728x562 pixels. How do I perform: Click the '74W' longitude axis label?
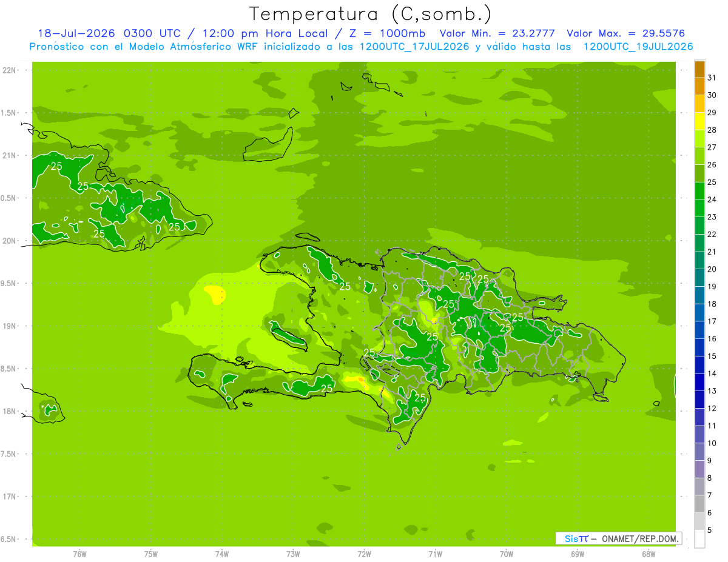click(222, 554)
